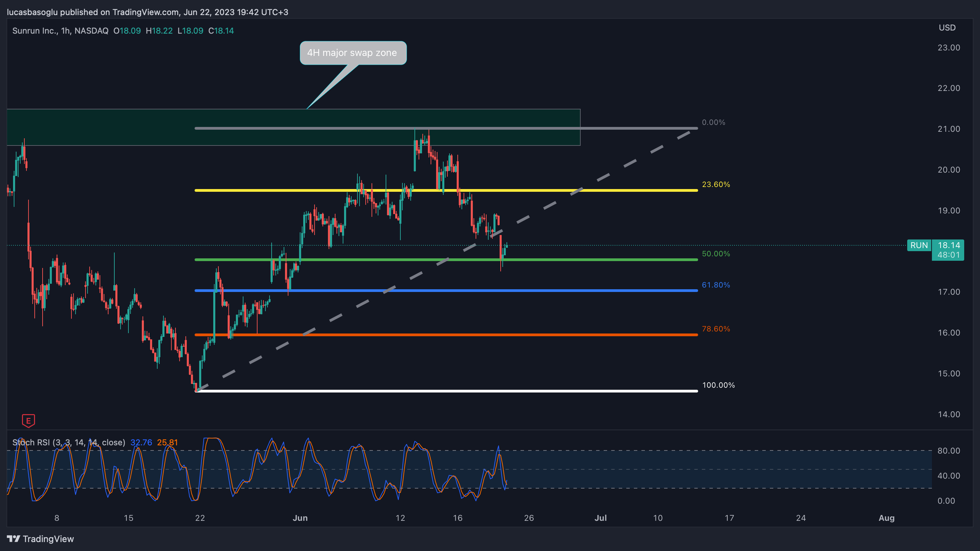Click the blue 61.80% retracement line
The image size is (980, 551).
coord(446,291)
